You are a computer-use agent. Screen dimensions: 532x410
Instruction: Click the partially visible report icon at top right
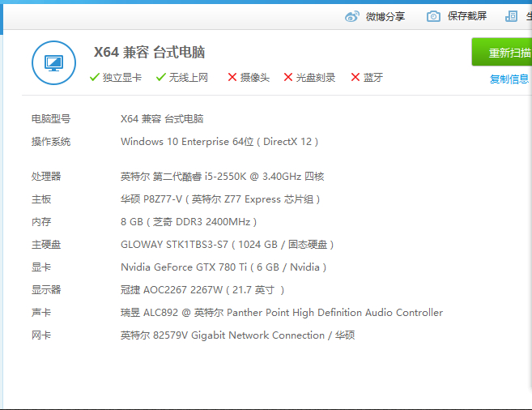point(511,16)
